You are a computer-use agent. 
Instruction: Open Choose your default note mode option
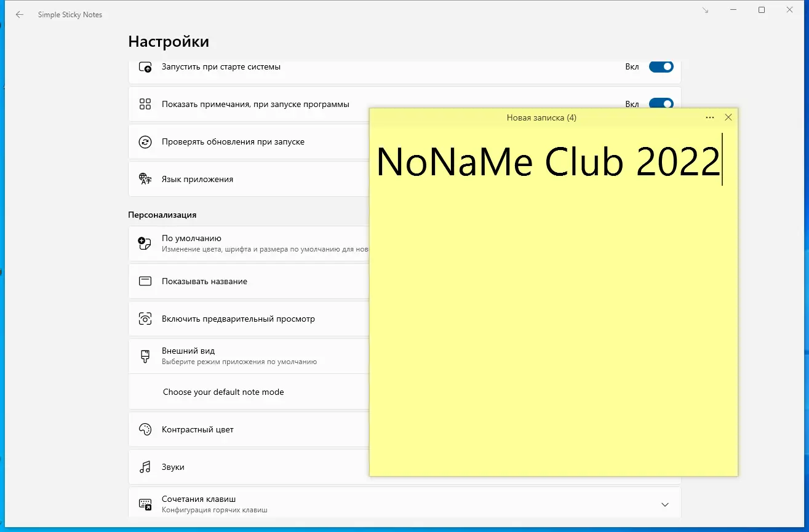pos(249,392)
